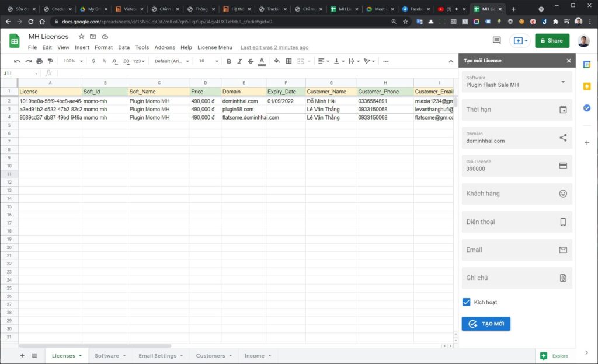Viewport: 598px width, 364px height.
Task: Close the Tạo mới License sidebar
Action: (x=569, y=61)
